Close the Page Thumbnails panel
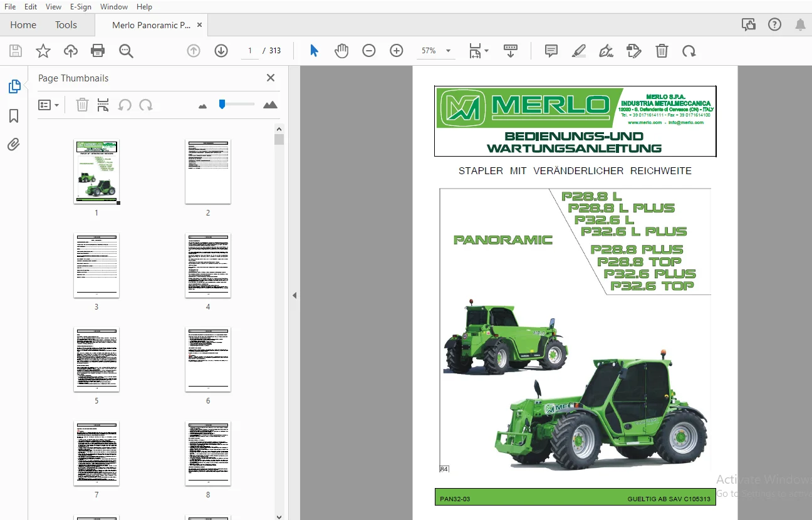The image size is (812, 520). [x=271, y=78]
